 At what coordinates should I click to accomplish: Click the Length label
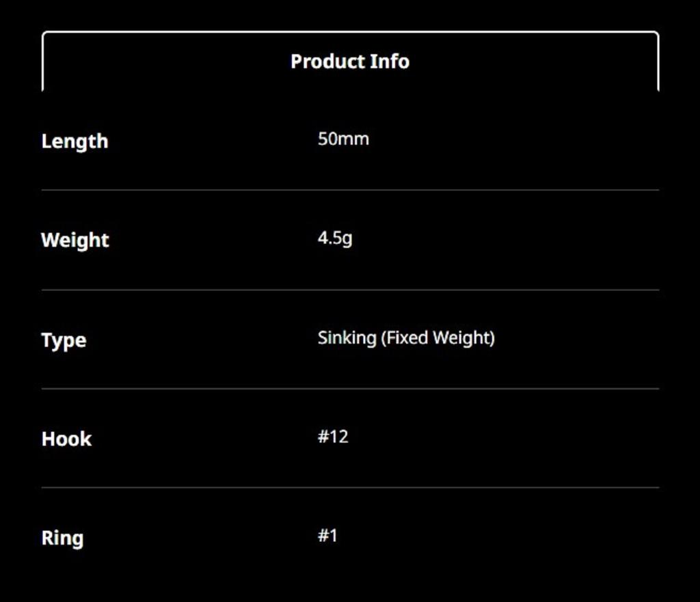[x=75, y=141]
